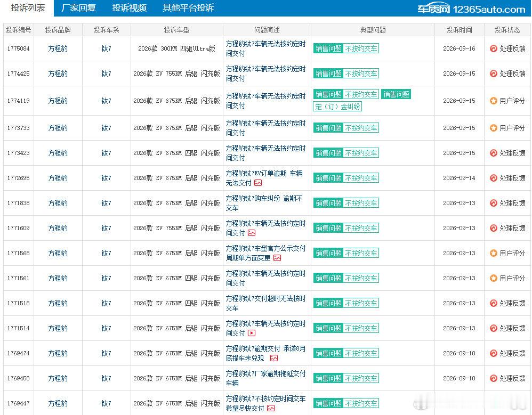The width and height of the screenshot is (532, 415).
Task: Click the red 处理反馈 icon in row 1769458
Action: 493,378
